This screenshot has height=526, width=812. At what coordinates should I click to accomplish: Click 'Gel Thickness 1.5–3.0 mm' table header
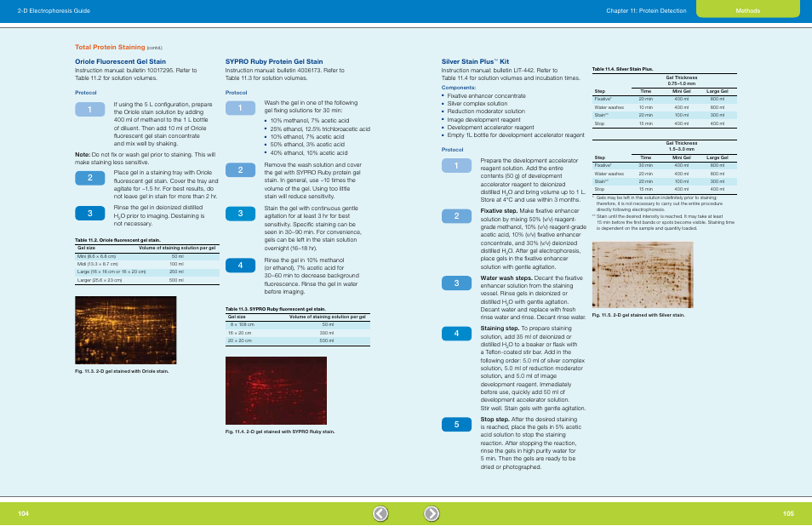[682, 146]
